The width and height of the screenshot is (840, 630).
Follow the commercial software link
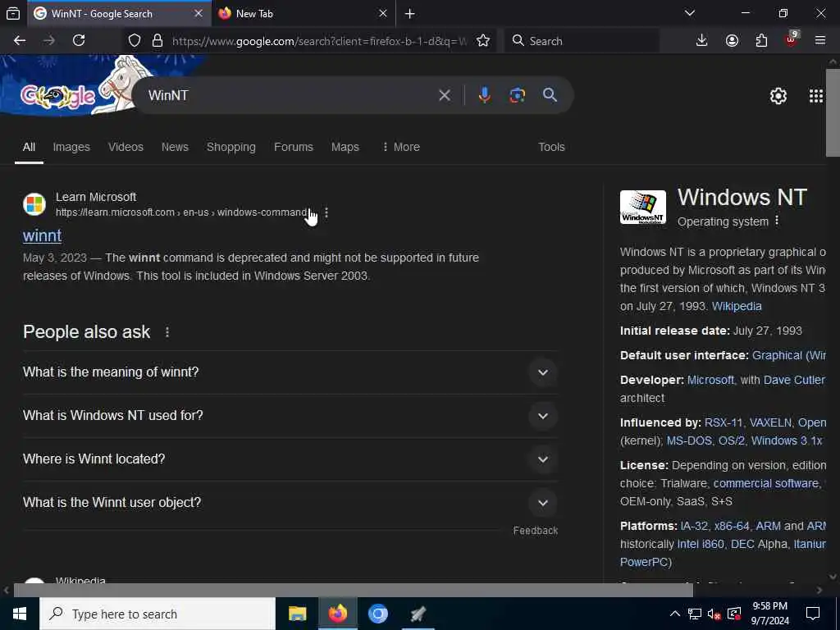(766, 483)
